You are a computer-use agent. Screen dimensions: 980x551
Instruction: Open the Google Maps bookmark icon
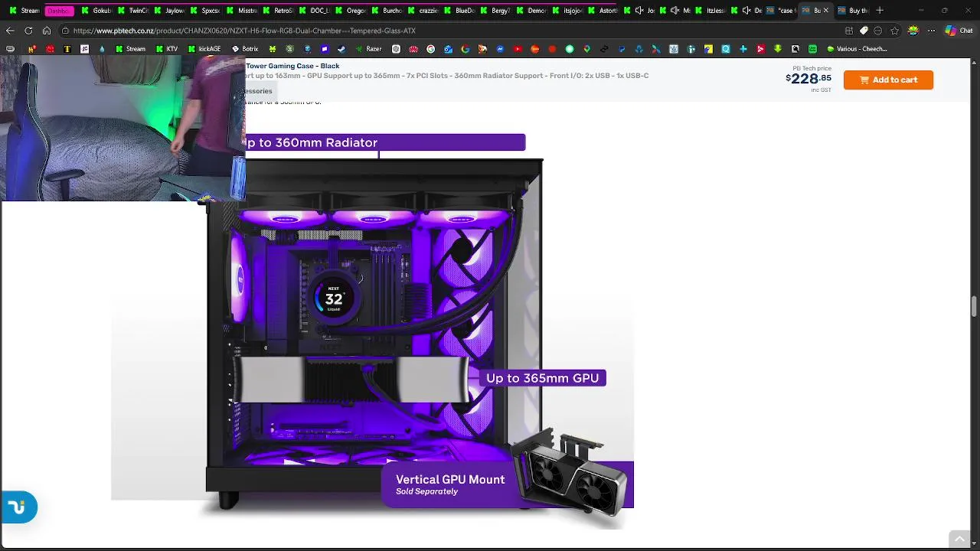click(586, 49)
